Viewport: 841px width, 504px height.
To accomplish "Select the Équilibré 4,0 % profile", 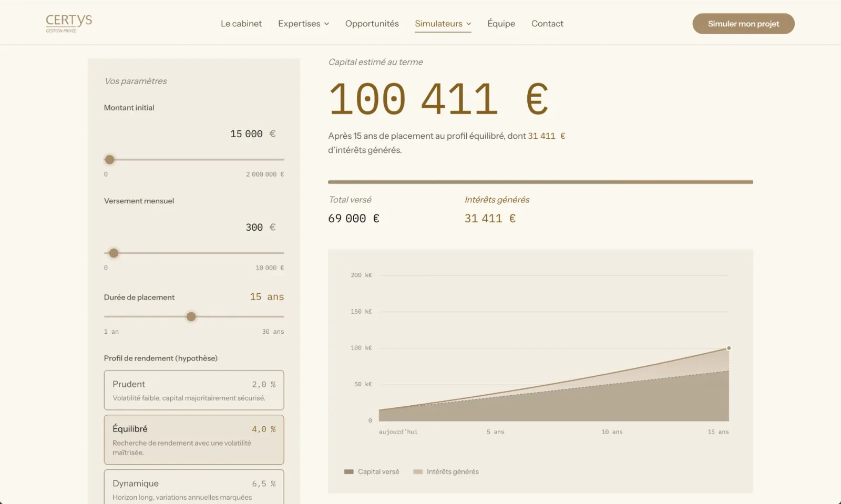I will (x=194, y=440).
